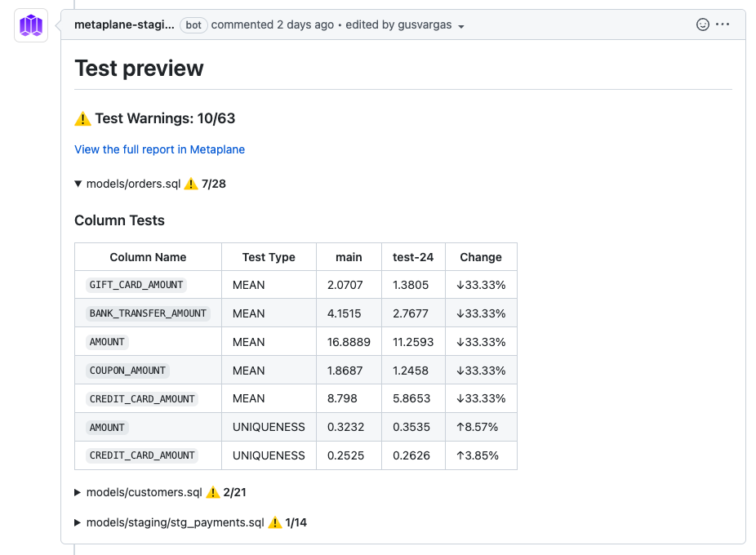
Task: Expand the models/staging/stg_payments.sql section
Action: click(x=77, y=522)
